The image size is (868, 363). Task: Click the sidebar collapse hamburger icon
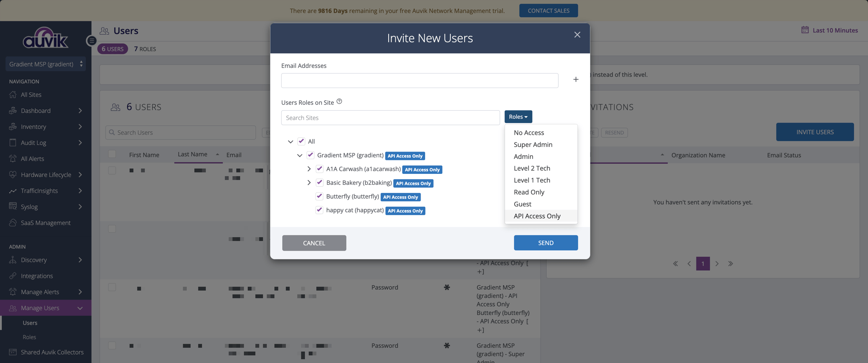coord(91,41)
